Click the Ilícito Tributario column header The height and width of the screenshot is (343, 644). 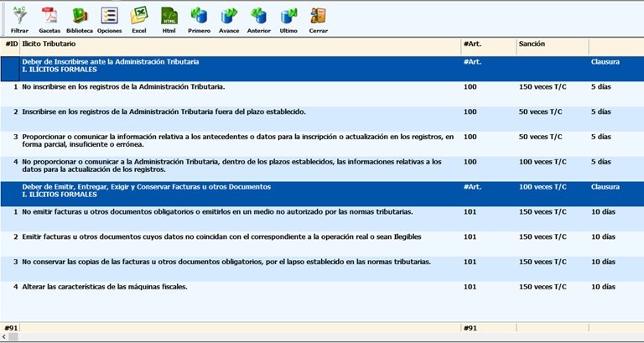[x=239, y=43]
